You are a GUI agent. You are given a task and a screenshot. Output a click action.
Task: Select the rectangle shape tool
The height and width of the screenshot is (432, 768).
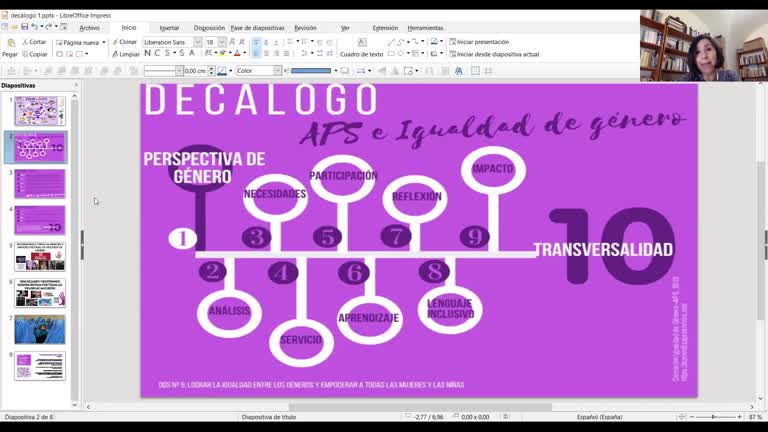[391, 54]
